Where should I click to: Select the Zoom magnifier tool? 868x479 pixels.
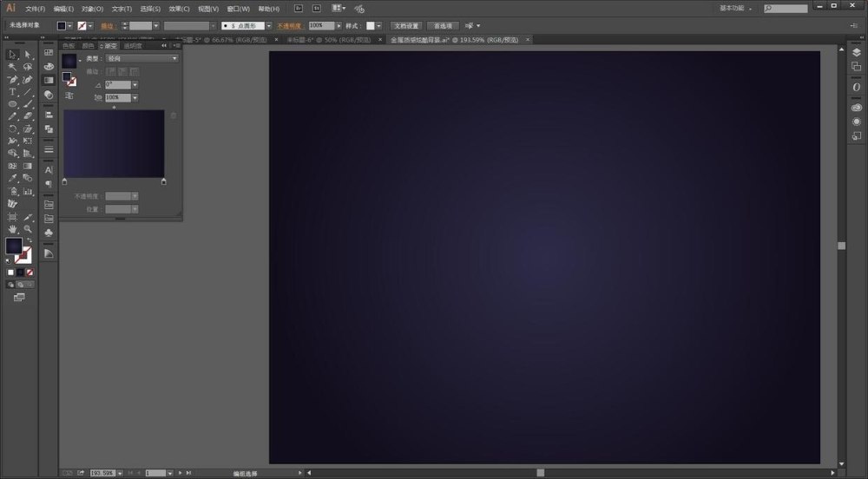tap(28, 229)
